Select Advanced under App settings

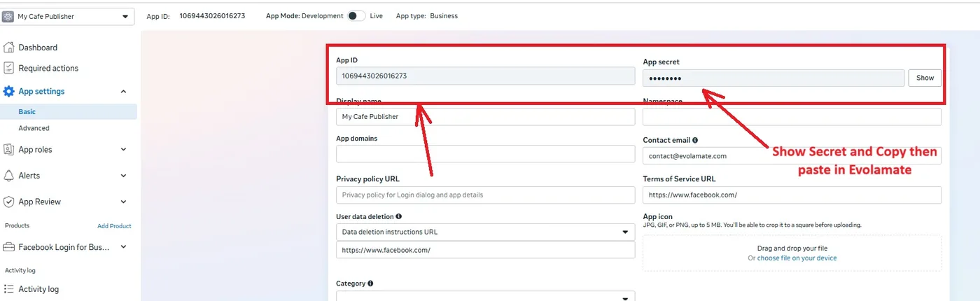34,128
